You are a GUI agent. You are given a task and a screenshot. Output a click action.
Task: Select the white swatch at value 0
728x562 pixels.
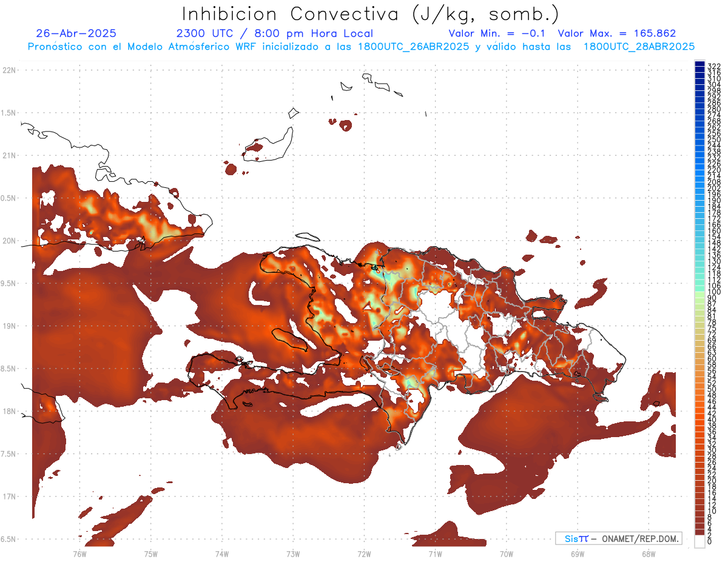coord(699,541)
